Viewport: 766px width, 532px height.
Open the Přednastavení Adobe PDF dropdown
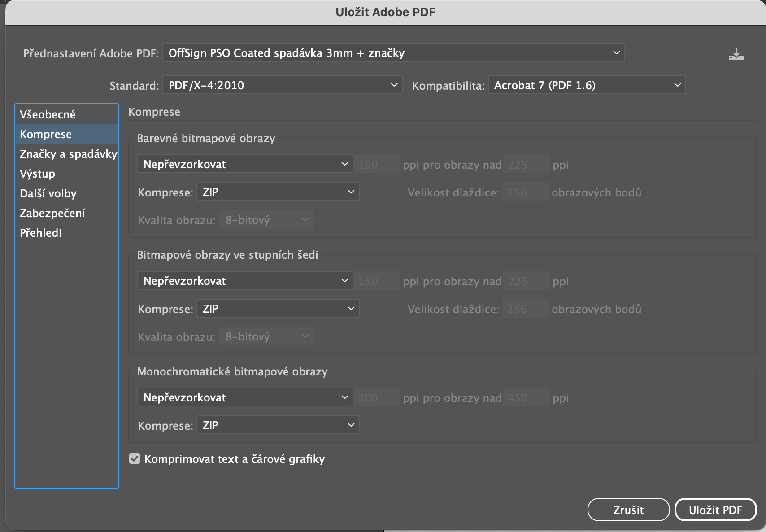click(x=393, y=53)
